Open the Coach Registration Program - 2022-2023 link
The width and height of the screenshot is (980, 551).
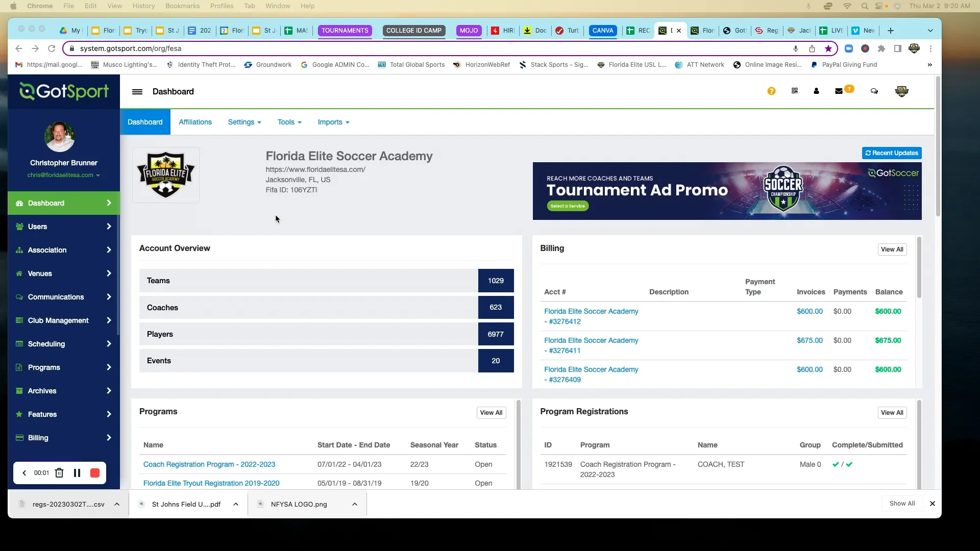(x=209, y=464)
